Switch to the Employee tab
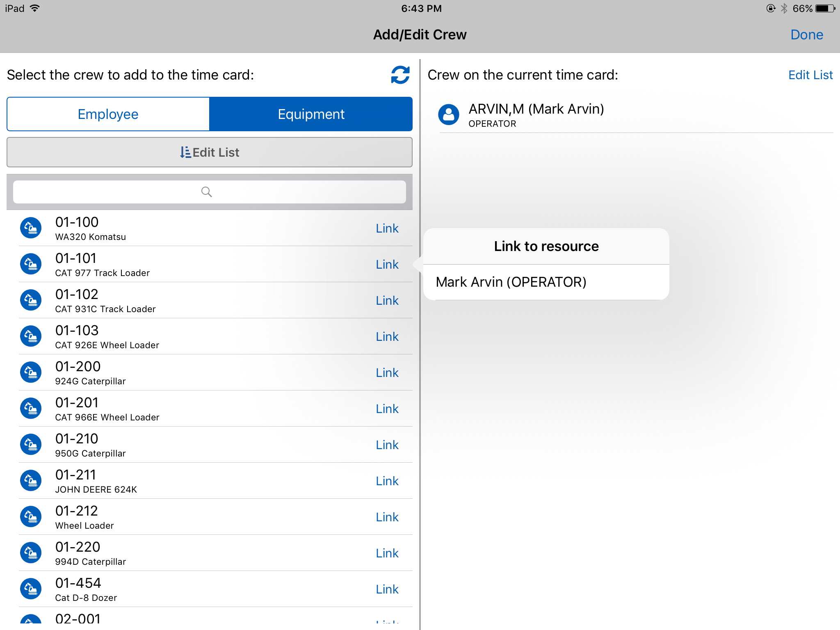 click(x=108, y=114)
